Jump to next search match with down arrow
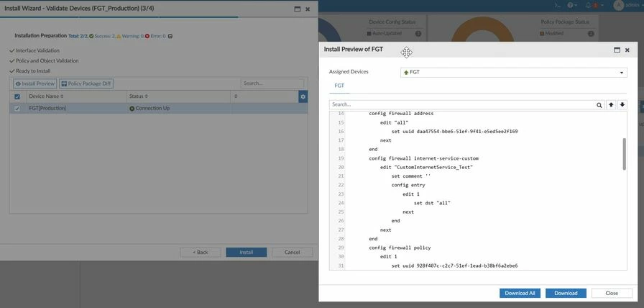This screenshot has height=308, width=644. (622, 105)
